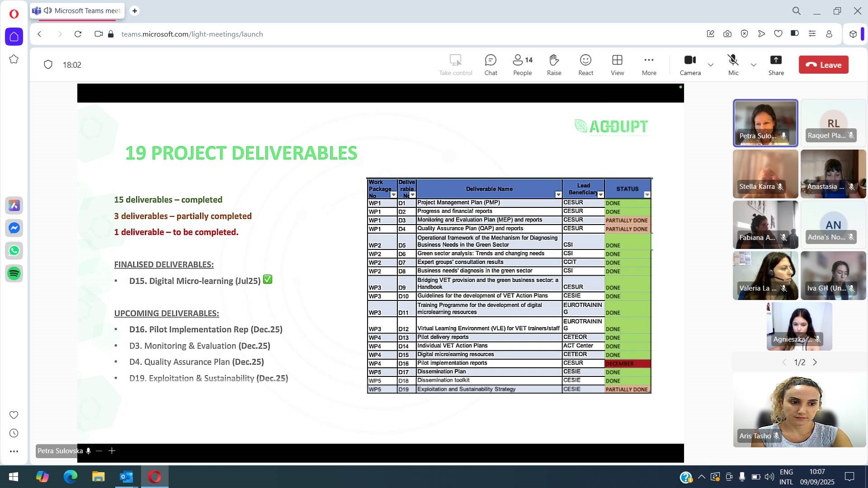Raise your hand in the meeting

click(x=554, y=65)
